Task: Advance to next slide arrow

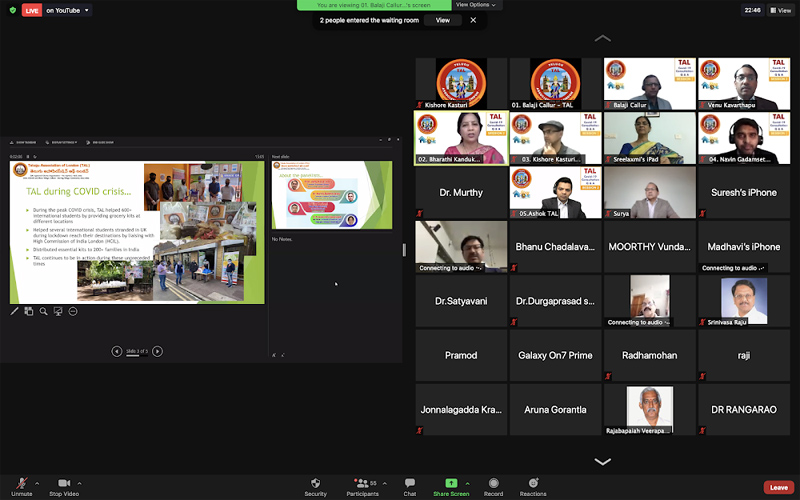Action: coord(157,351)
